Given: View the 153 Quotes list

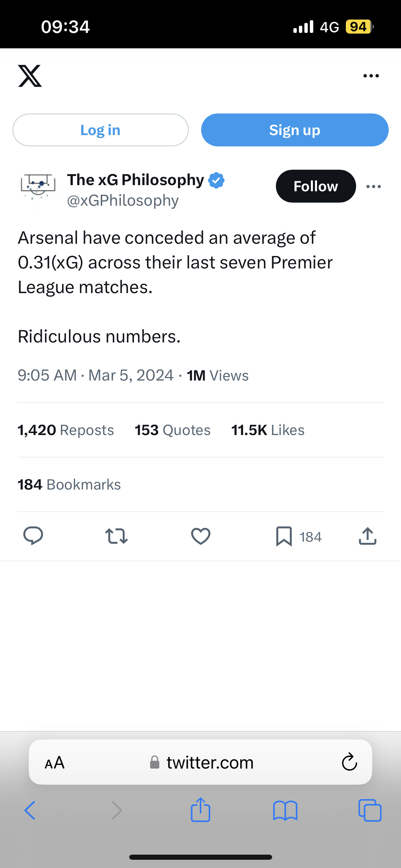Looking at the screenshot, I should pyautogui.click(x=172, y=430).
